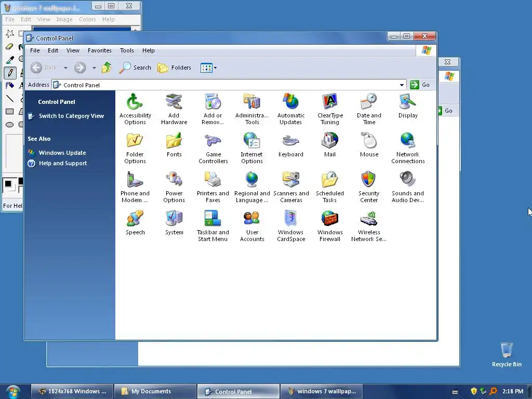Open System properties icon

174,223
